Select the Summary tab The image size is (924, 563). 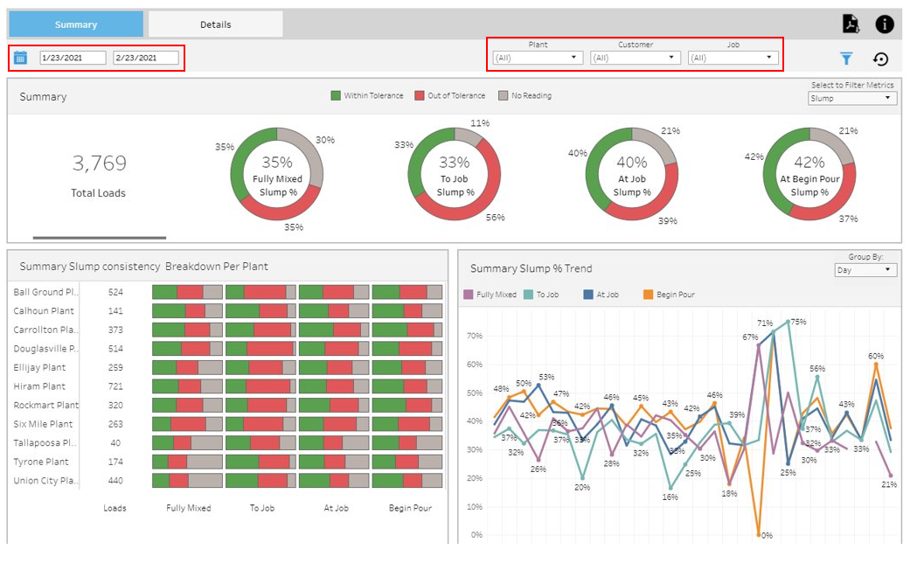(76, 24)
